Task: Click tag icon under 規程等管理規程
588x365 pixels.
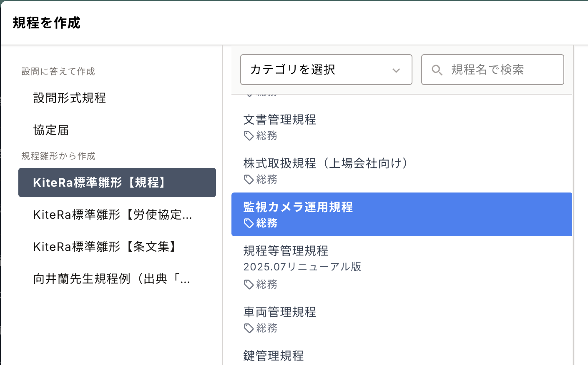Action: click(249, 285)
